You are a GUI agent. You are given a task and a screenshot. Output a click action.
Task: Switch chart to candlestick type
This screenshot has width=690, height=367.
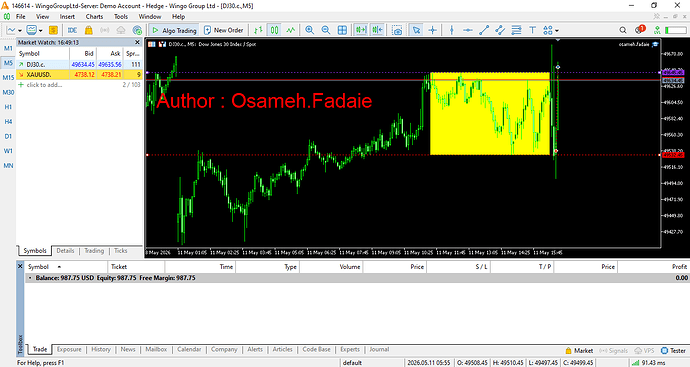[274, 30]
